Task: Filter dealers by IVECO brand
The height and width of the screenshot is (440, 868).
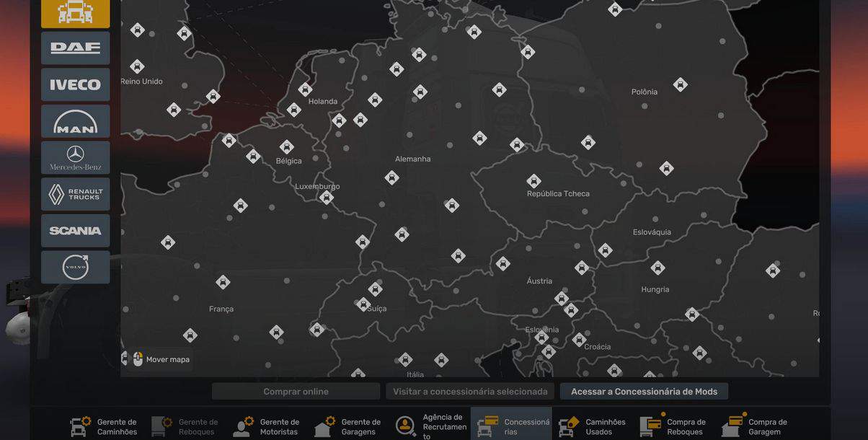Action: coord(75,84)
